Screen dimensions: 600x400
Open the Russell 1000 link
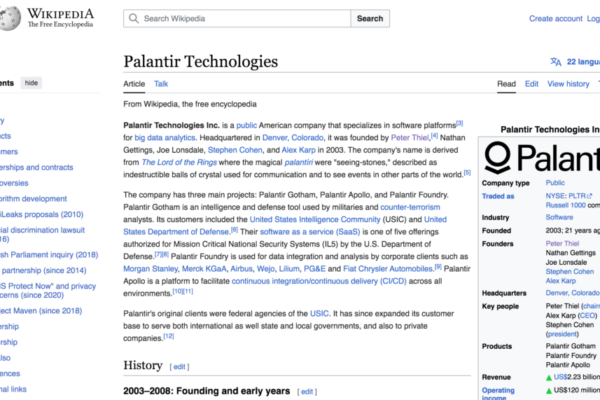click(566, 205)
